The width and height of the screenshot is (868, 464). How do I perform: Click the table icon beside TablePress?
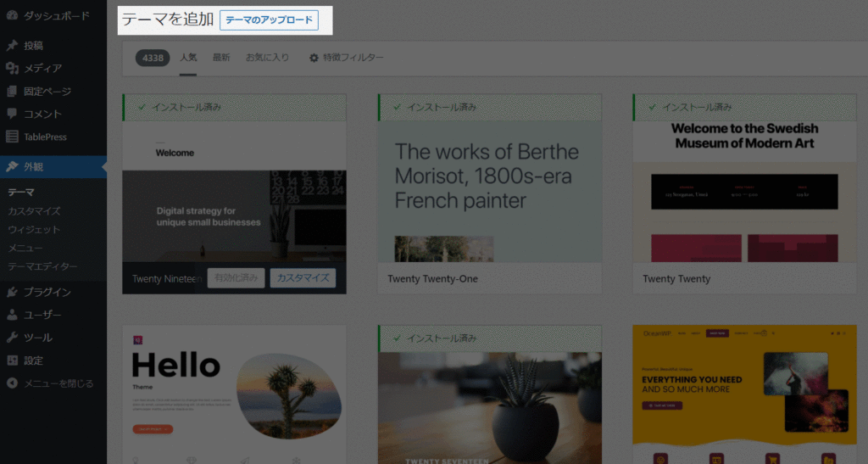click(12, 137)
